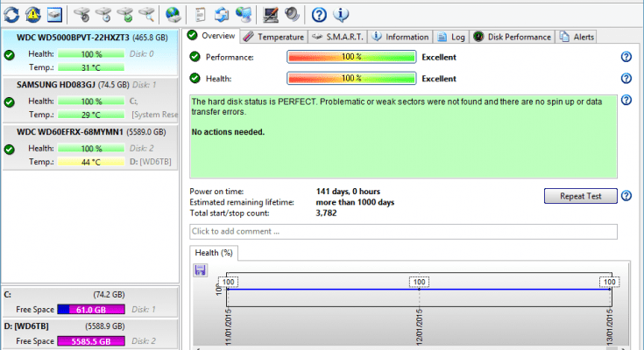644x350 pixels.
Task: Save the health graph using floppy icon
Action: (201, 271)
